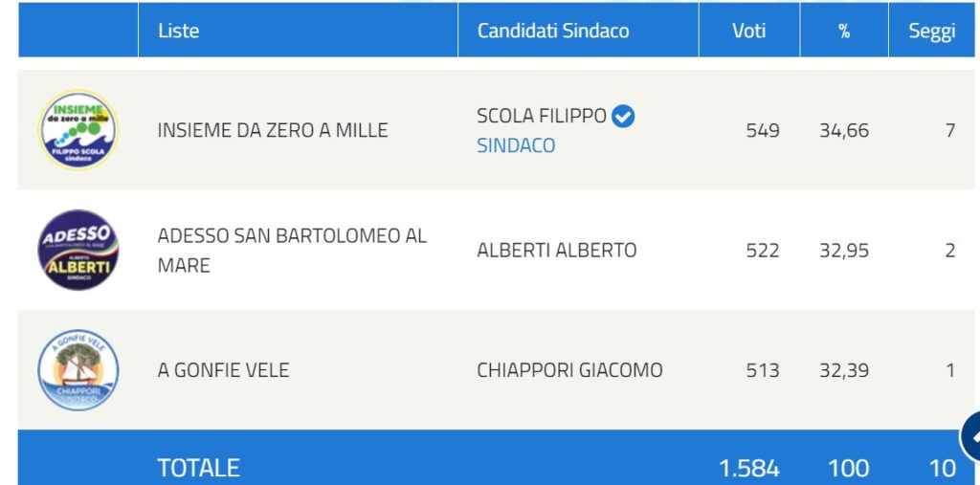
Task: Click candidate name ALBERTI ALBERTO
Action: (556, 250)
